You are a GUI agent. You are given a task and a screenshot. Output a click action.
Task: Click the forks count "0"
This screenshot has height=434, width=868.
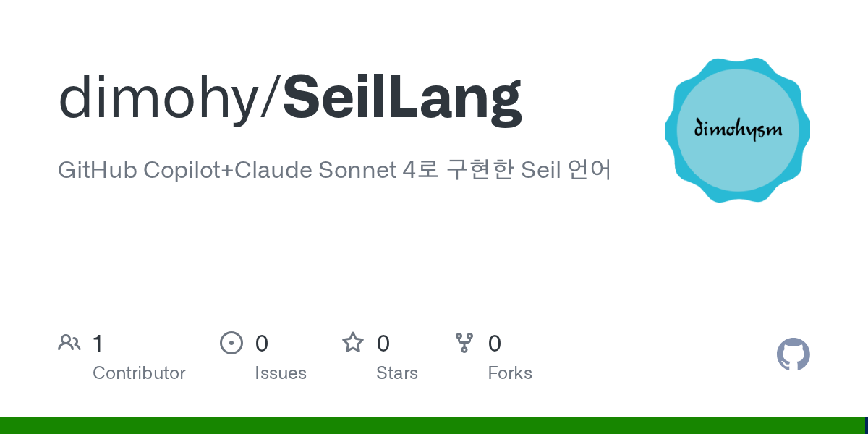495,344
